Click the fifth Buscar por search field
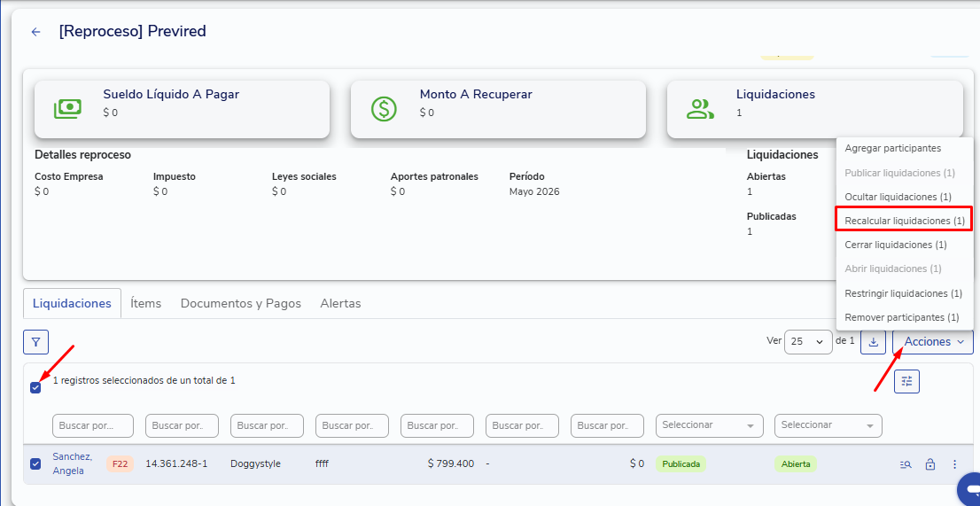Image resolution: width=980 pixels, height=506 pixels. click(437, 425)
